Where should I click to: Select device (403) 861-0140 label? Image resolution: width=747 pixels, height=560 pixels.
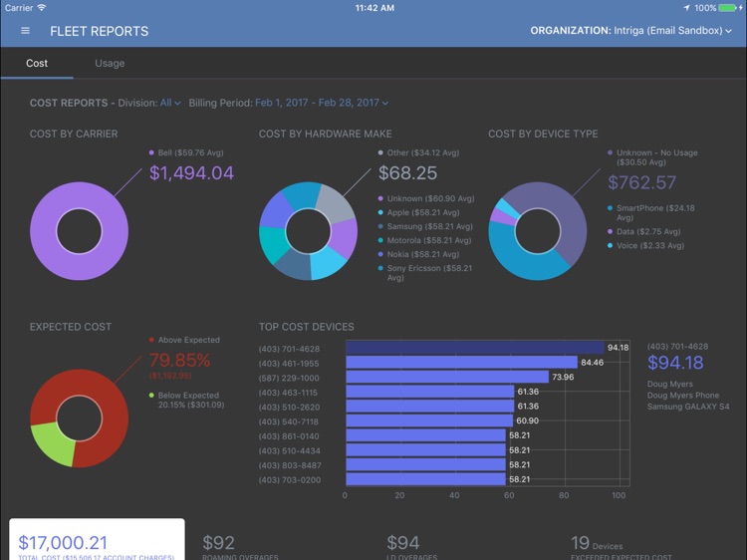pyautogui.click(x=289, y=436)
